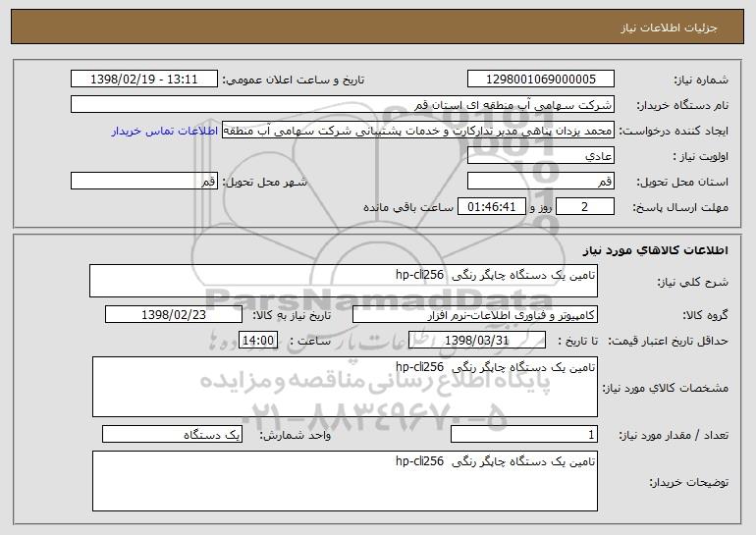This screenshot has width=756, height=535.
Task: Click the ساعت باقی مانده text
Action: (408, 207)
